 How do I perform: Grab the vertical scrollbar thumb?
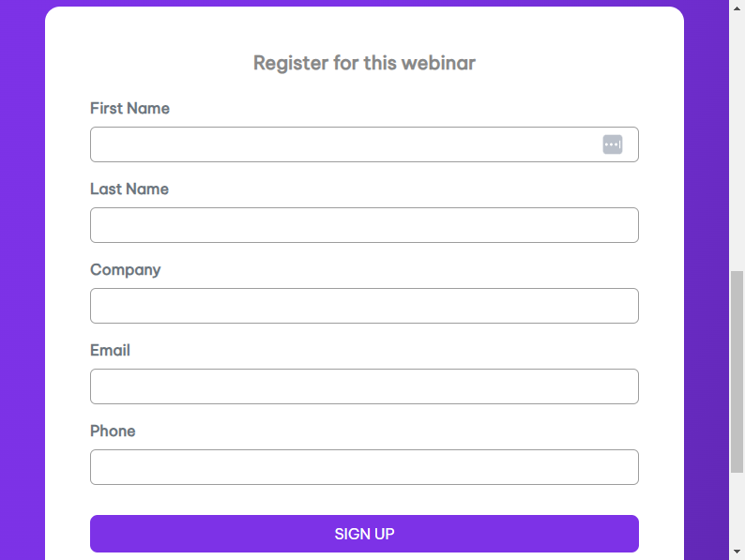(737, 371)
